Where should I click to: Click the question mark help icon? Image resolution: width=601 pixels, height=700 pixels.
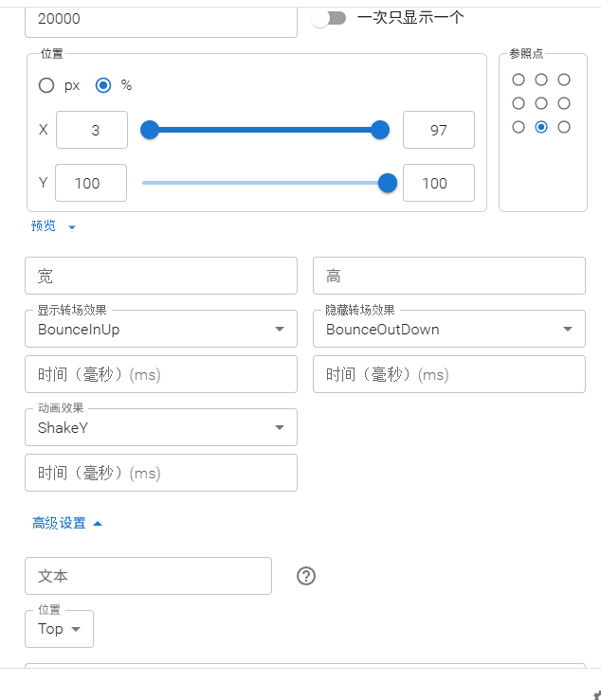point(306,576)
